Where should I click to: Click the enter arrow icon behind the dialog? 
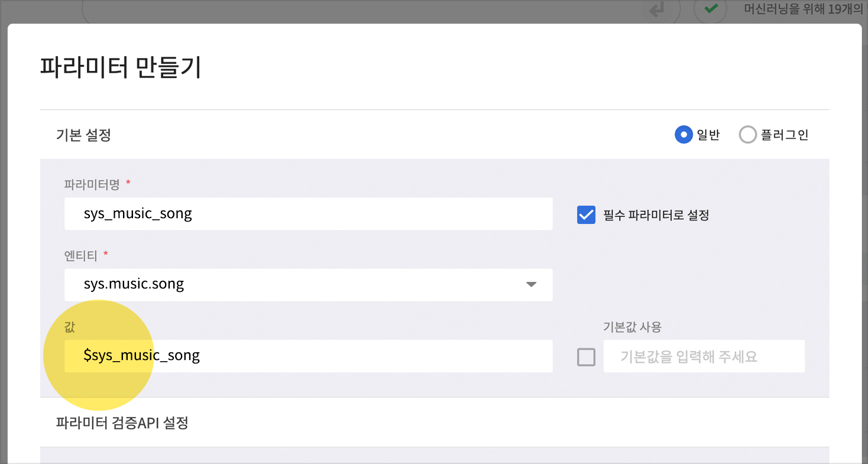[x=657, y=10]
